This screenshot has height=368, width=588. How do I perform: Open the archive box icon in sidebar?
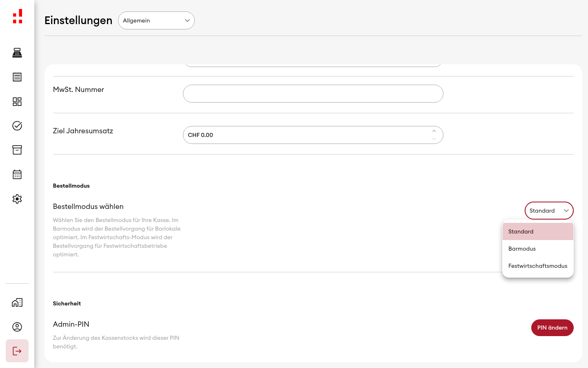(x=17, y=150)
